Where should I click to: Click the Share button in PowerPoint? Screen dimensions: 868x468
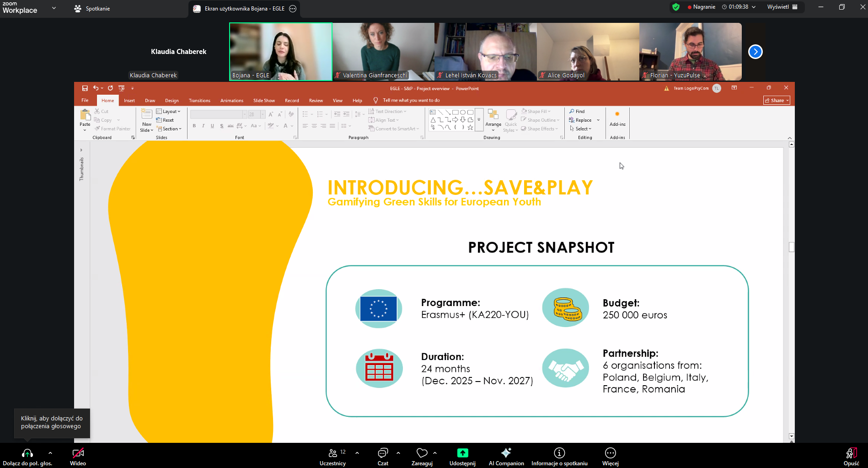(776, 100)
